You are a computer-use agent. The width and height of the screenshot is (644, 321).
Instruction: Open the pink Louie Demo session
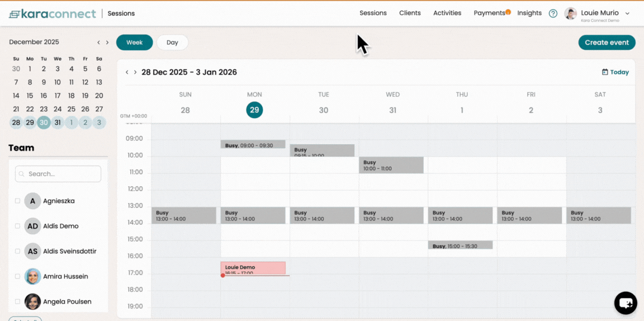(253, 268)
